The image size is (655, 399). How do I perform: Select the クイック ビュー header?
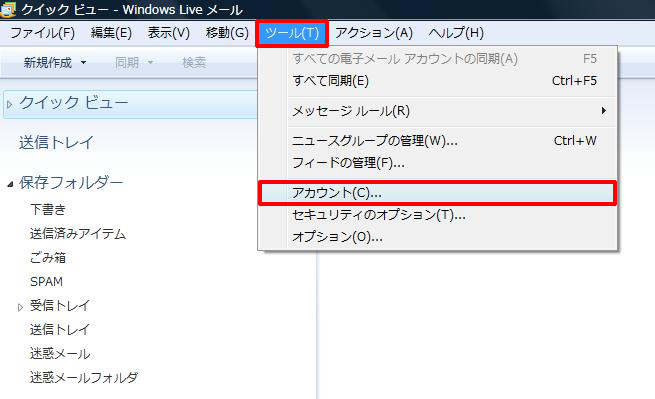pos(74,103)
